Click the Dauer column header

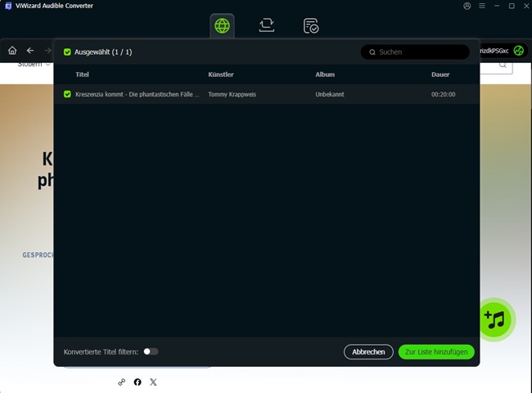click(x=440, y=75)
